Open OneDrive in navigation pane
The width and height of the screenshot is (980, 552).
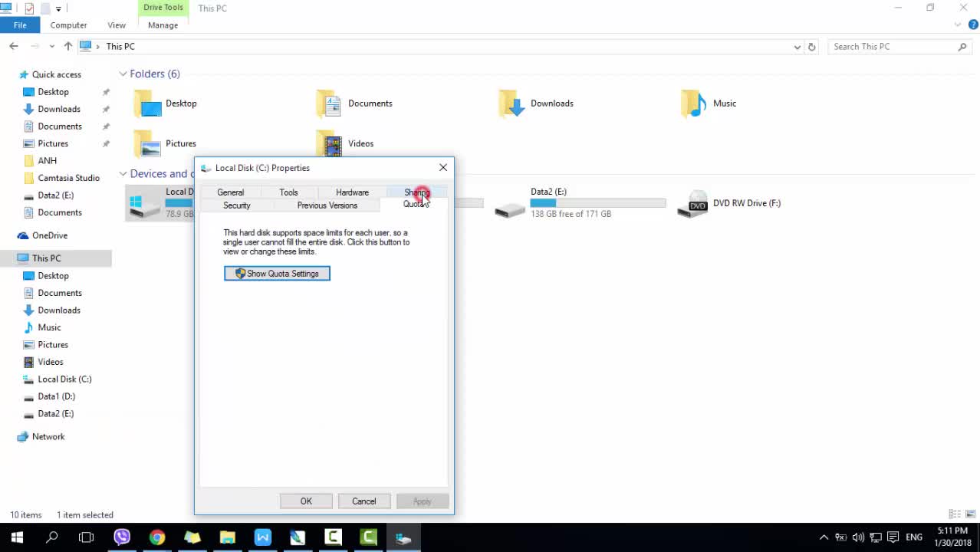coord(50,235)
